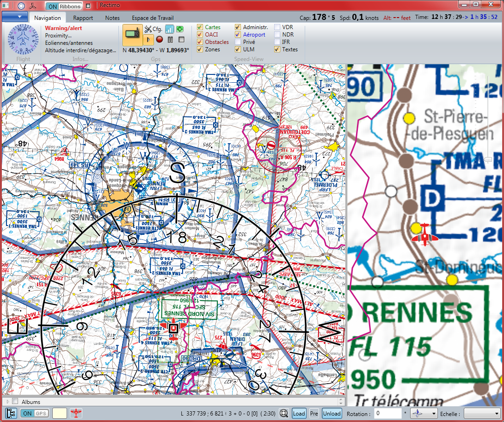This screenshot has width=504, height=422.
Task: Click the Albums panel label
Action: click(x=31, y=402)
